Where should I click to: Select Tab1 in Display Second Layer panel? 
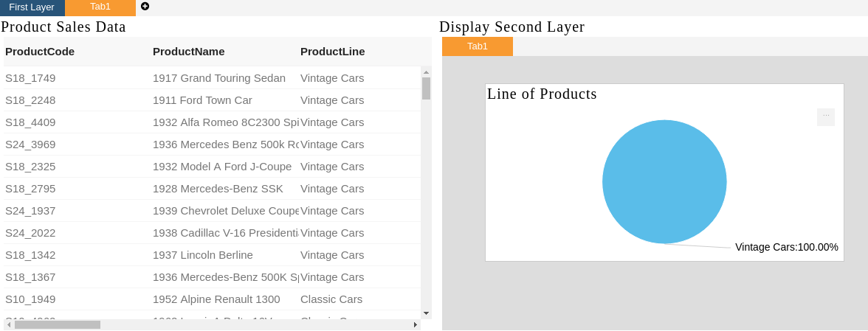477,46
